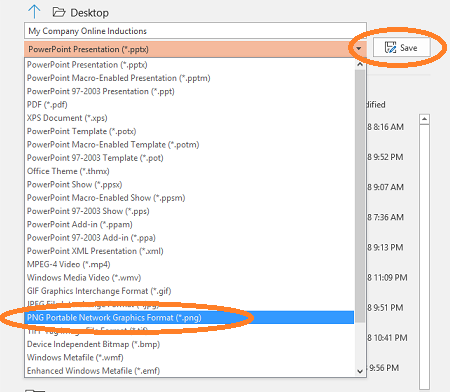Image resolution: width=450 pixels, height=392 pixels.
Task: Click the '9:56 PM' modified time entry
Action: 384,368
